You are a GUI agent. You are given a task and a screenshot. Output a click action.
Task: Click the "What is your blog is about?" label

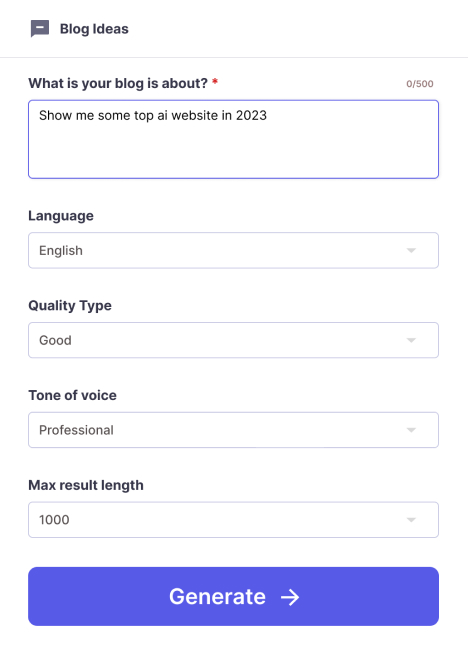pos(118,83)
